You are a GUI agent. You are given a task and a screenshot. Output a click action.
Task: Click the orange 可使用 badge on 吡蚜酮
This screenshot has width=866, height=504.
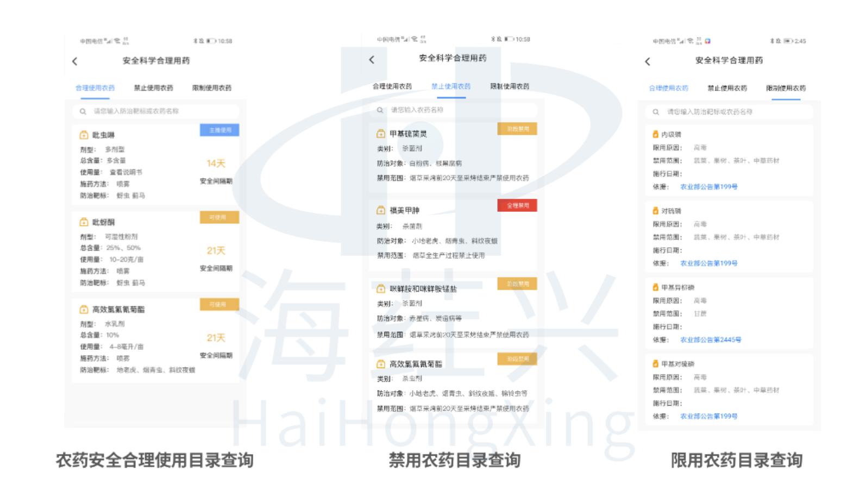219,217
